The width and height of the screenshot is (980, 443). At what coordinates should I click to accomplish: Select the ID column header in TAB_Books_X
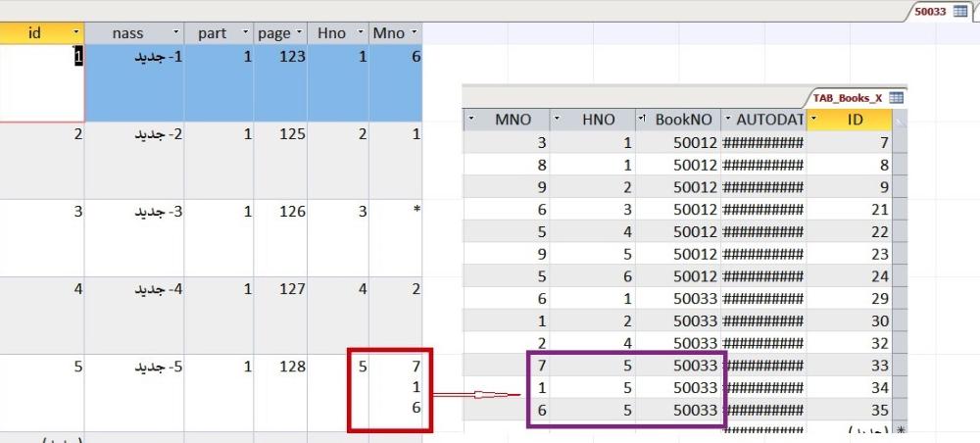point(849,120)
